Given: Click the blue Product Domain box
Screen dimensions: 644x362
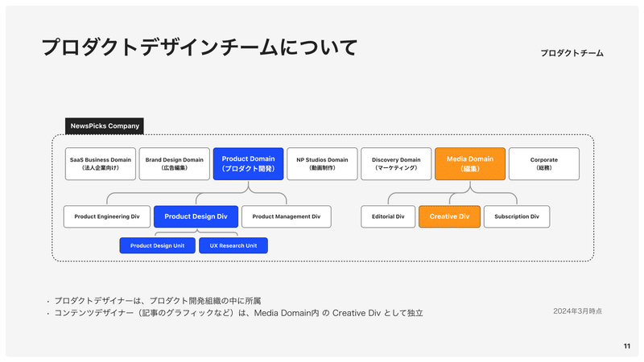Looking at the screenshot, I should pyautogui.click(x=248, y=164).
